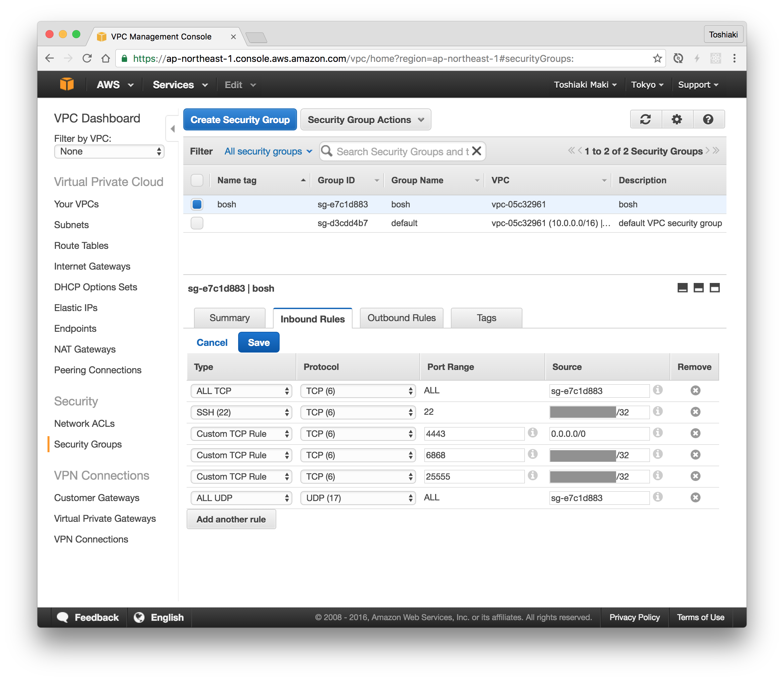Show info for the ALL TCP source
The image size is (784, 681).
tap(658, 390)
